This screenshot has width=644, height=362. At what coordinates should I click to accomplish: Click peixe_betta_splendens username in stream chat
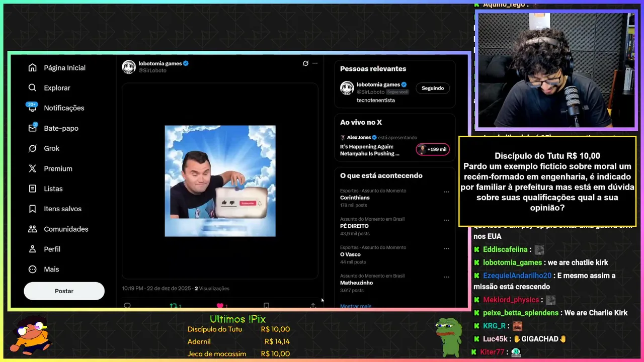521,313
